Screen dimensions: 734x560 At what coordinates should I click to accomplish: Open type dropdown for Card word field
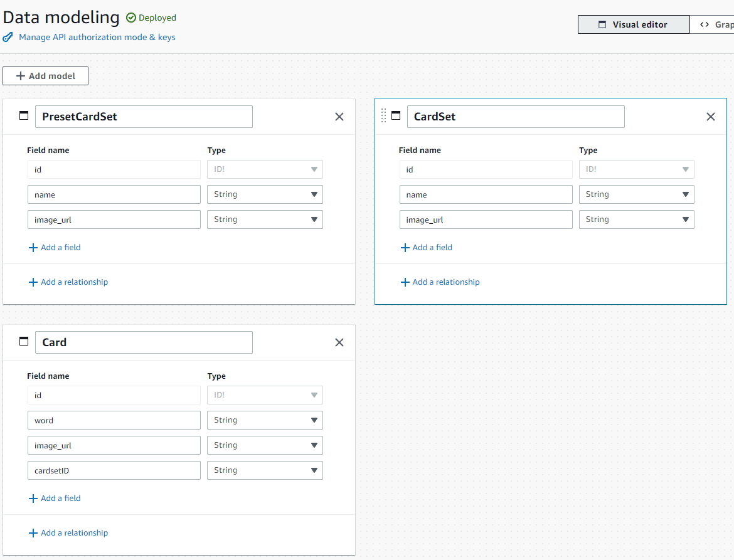pyautogui.click(x=265, y=420)
